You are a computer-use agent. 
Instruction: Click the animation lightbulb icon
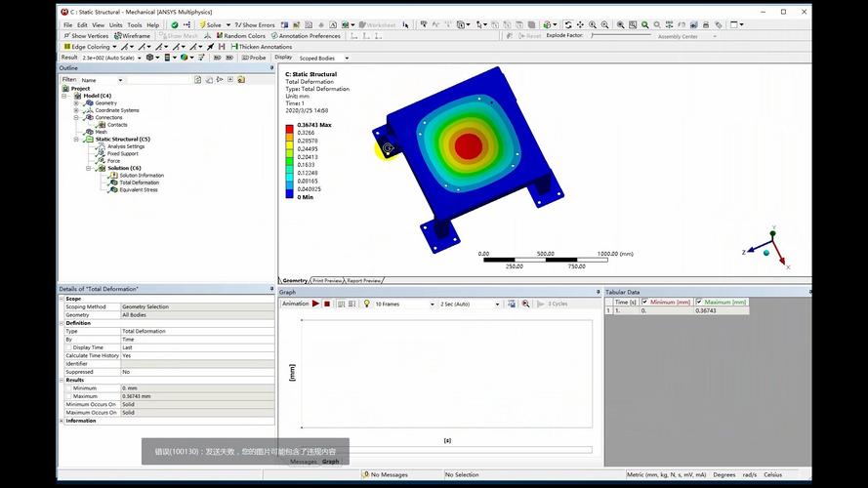[x=366, y=304]
